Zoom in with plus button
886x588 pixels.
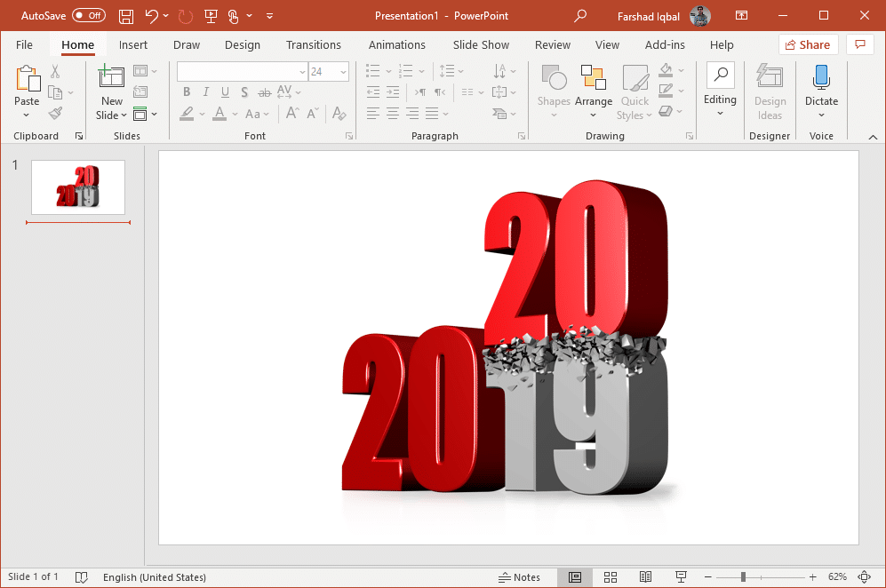(812, 576)
